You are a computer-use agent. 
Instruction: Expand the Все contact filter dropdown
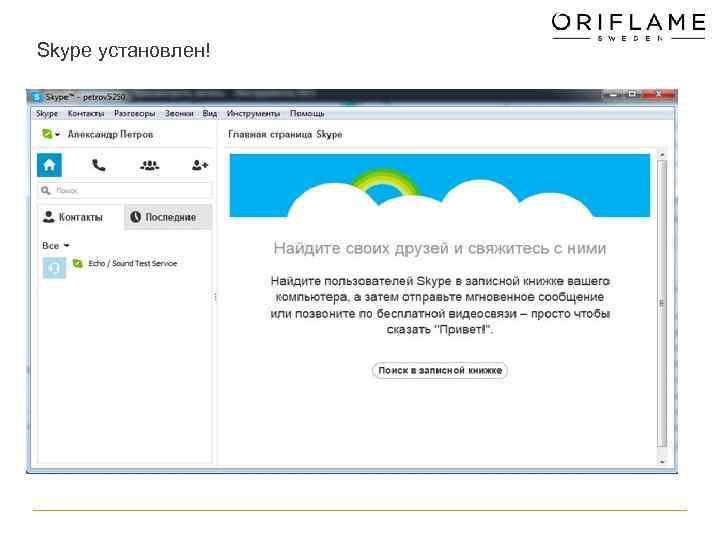[56, 246]
